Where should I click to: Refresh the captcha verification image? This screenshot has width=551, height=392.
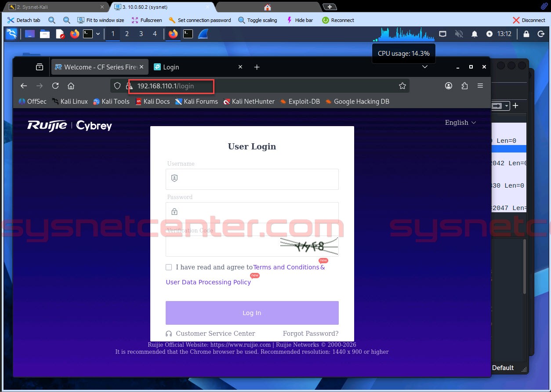(309, 246)
